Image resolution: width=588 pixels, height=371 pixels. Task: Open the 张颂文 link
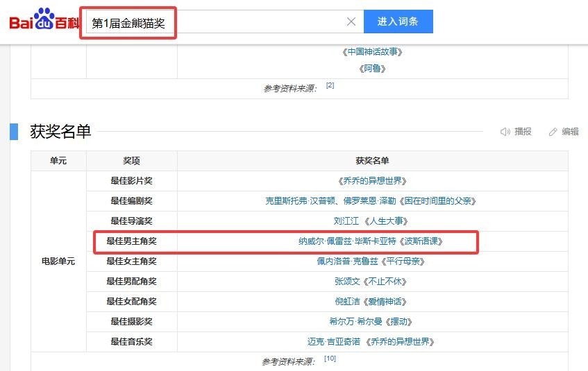click(x=347, y=282)
